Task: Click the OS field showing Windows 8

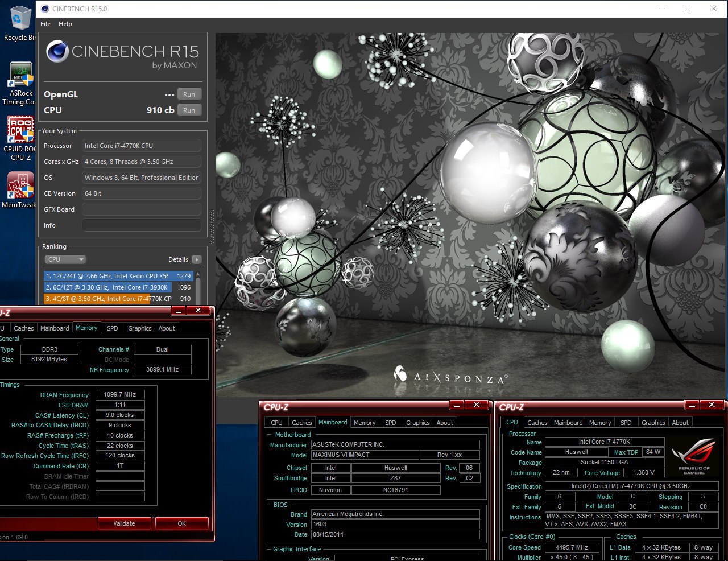Action: point(142,178)
